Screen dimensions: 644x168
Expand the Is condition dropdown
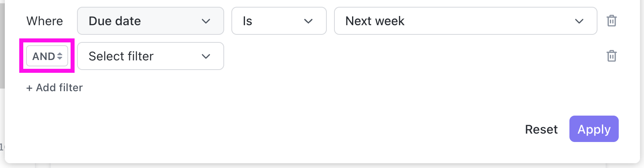279,21
